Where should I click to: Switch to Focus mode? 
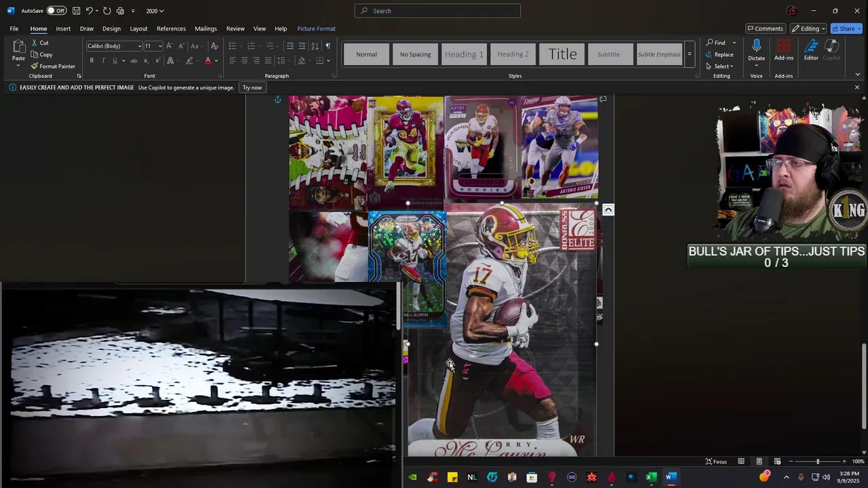point(716,462)
